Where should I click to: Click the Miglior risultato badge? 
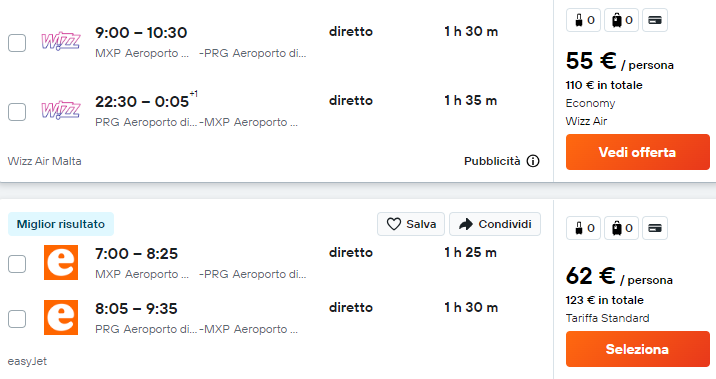[61, 224]
